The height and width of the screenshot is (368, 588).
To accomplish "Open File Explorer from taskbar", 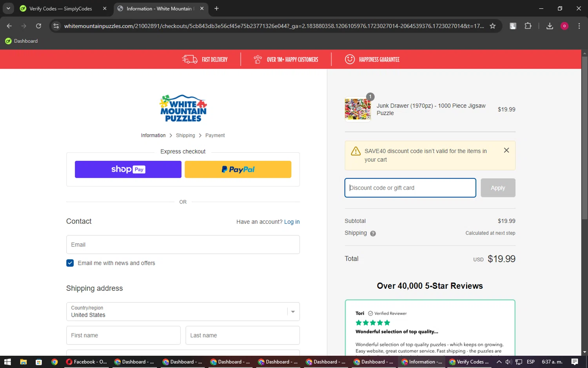I will point(23,362).
